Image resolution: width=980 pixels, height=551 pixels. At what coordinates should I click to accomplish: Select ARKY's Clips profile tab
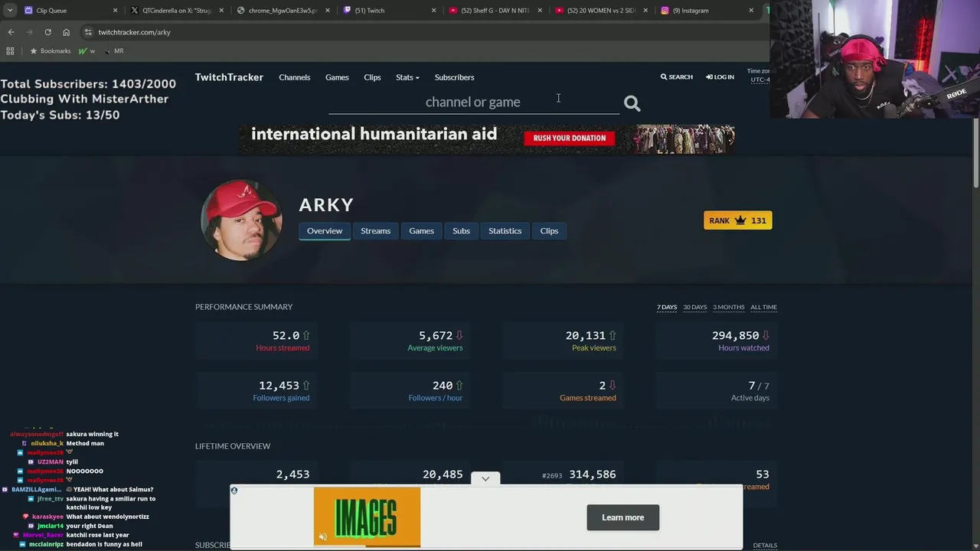coord(549,230)
